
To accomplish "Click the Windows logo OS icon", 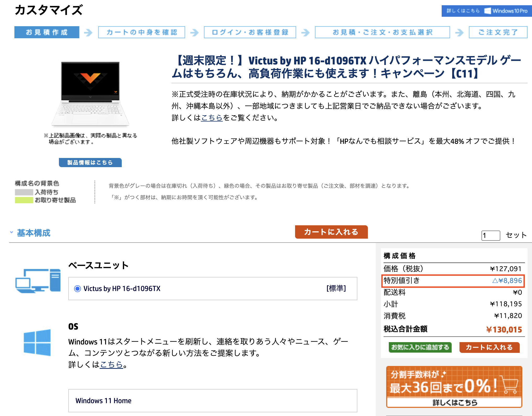I will 37,343.
